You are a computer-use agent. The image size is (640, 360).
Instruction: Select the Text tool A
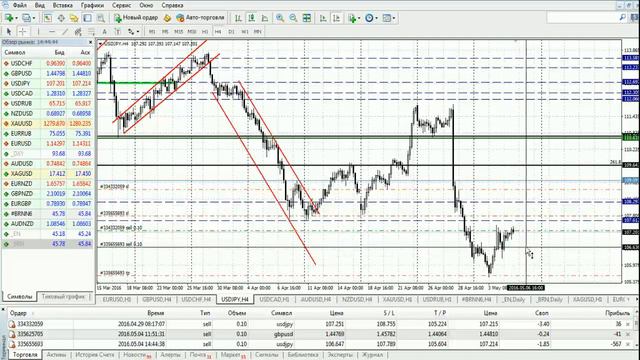click(104, 31)
